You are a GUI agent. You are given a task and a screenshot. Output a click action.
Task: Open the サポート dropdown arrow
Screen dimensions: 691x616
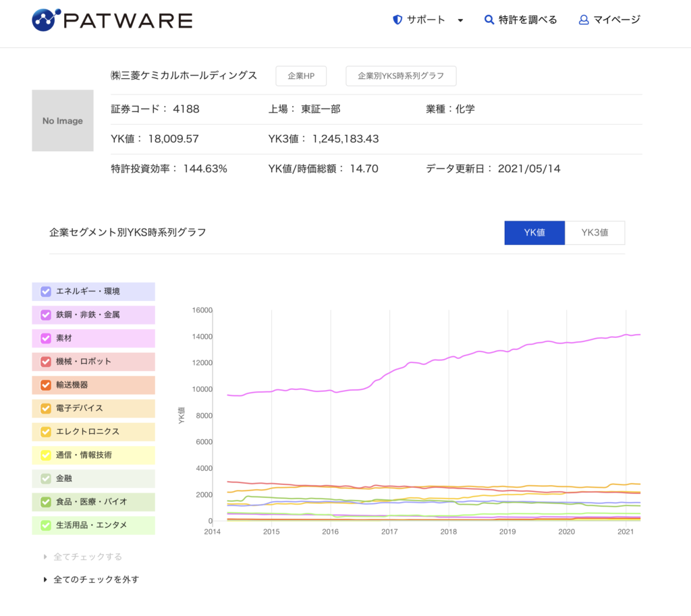coord(460,20)
